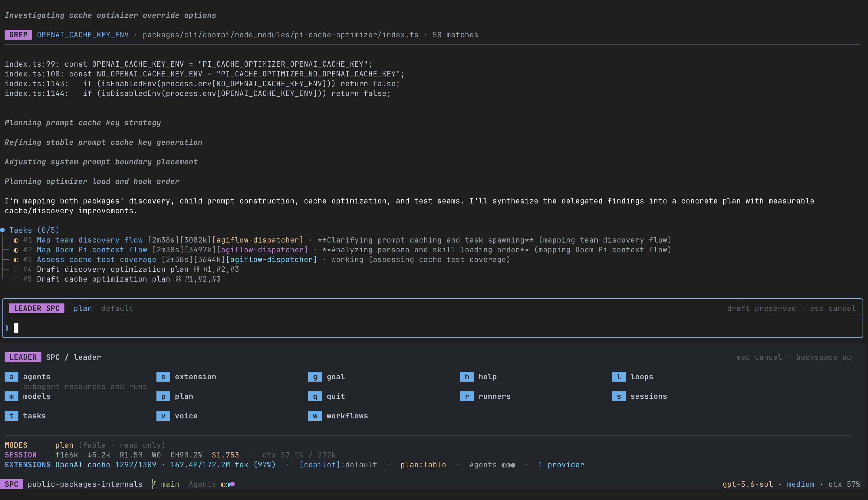Open task #1 Map team discovery flow
Viewport: 868px width, 500px height.
[x=90, y=240]
